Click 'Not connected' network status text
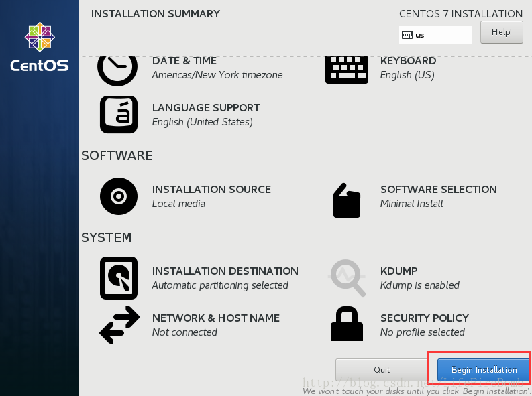The image size is (532, 396). [x=184, y=332]
